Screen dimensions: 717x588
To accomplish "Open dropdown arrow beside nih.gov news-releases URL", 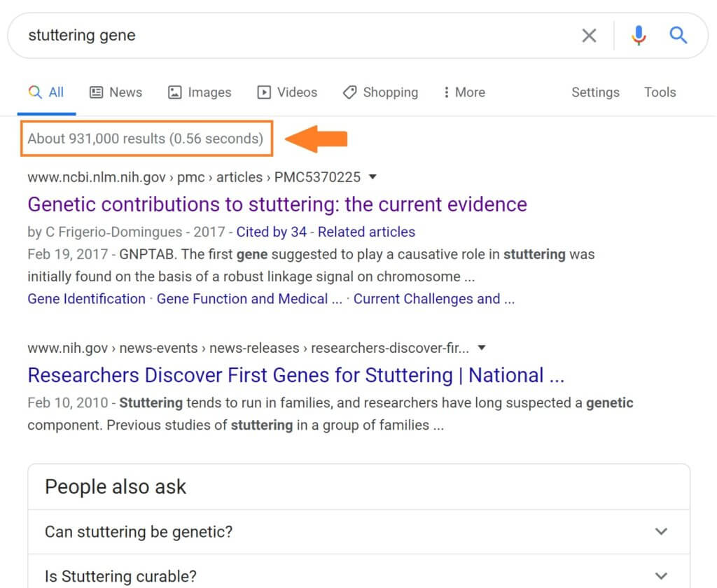I will (x=482, y=348).
